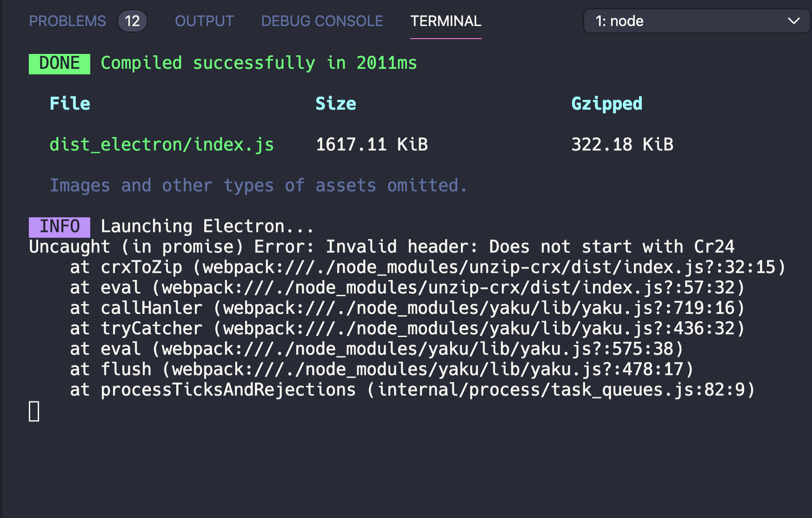Open the OUTPUT panel tab

[x=204, y=21]
